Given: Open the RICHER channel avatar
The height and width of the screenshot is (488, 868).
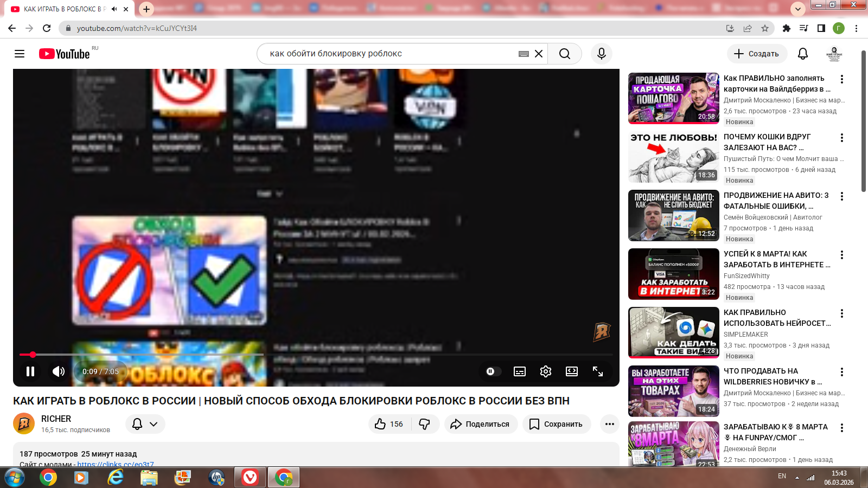Looking at the screenshot, I should (x=24, y=423).
